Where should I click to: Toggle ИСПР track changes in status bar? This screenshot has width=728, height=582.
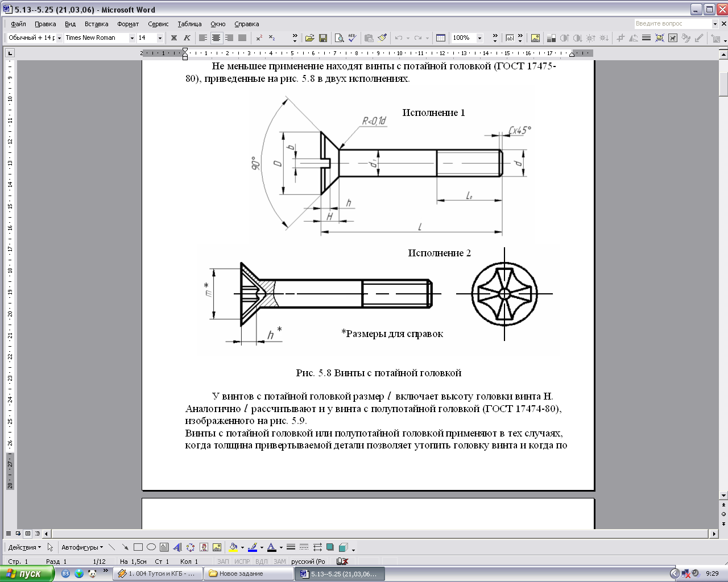pos(242,562)
